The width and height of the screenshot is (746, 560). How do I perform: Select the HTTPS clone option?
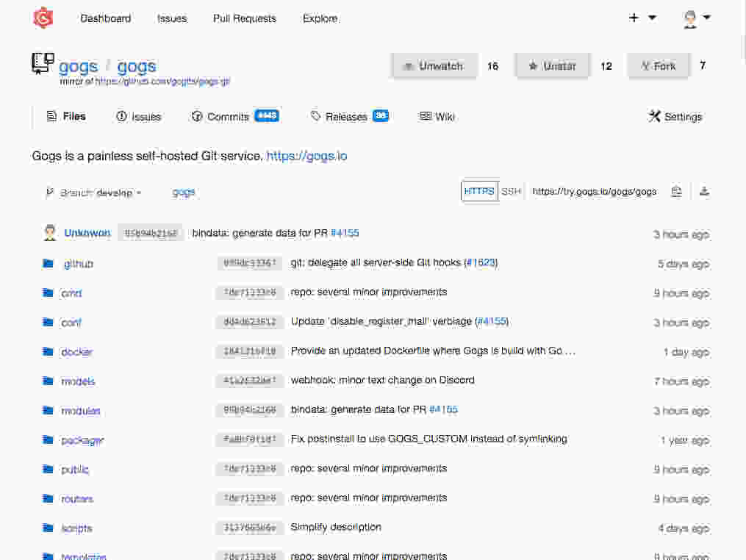(x=479, y=191)
